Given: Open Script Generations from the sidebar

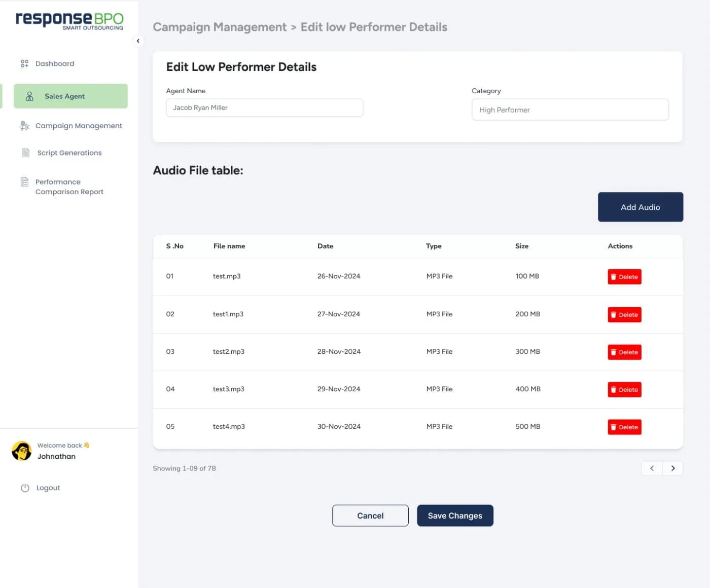Looking at the screenshot, I should tap(69, 153).
